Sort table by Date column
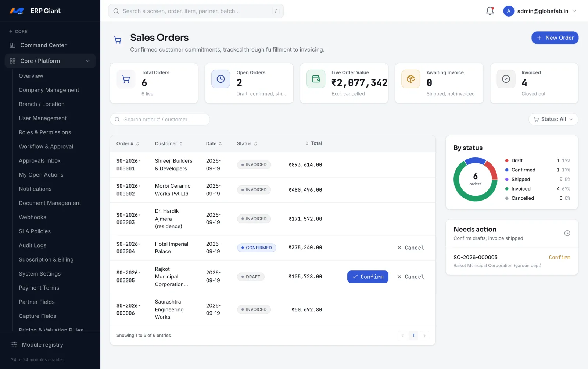Viewport: 588px width, 369px height. (214, 144)
